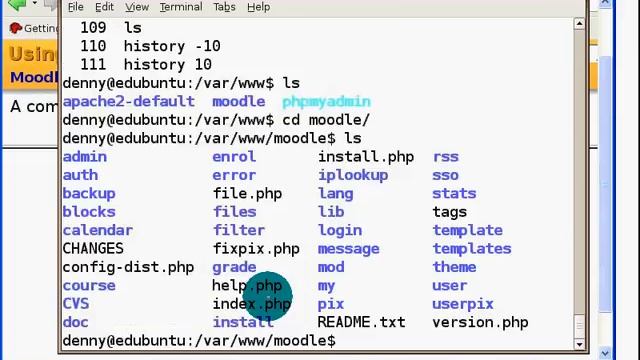The width and height of the screenshot is (640, 360).
Task: Click 'blocks' directory entry
Action: [89, 212]
